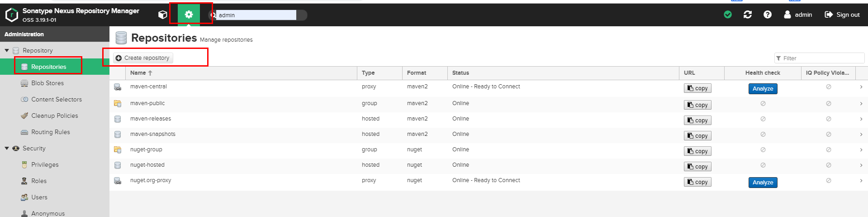Copy URL of nuget.org-proxy

tap(697, 182)
